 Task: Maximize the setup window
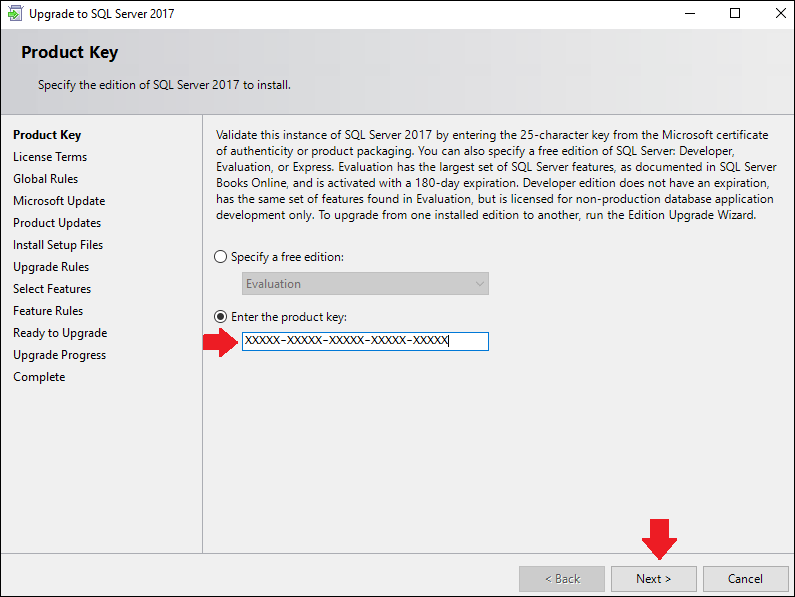[x=735, y=13]
